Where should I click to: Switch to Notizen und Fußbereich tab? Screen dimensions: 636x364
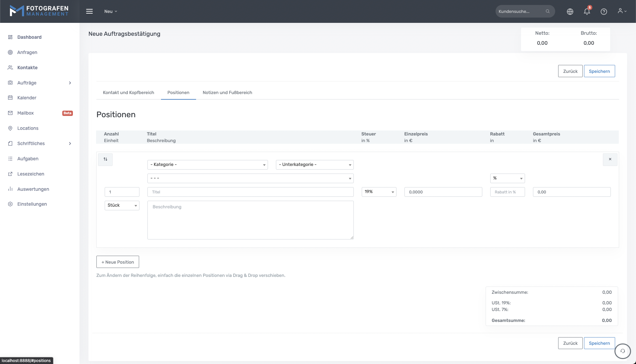pyautogui.click(x=227, y=93)
